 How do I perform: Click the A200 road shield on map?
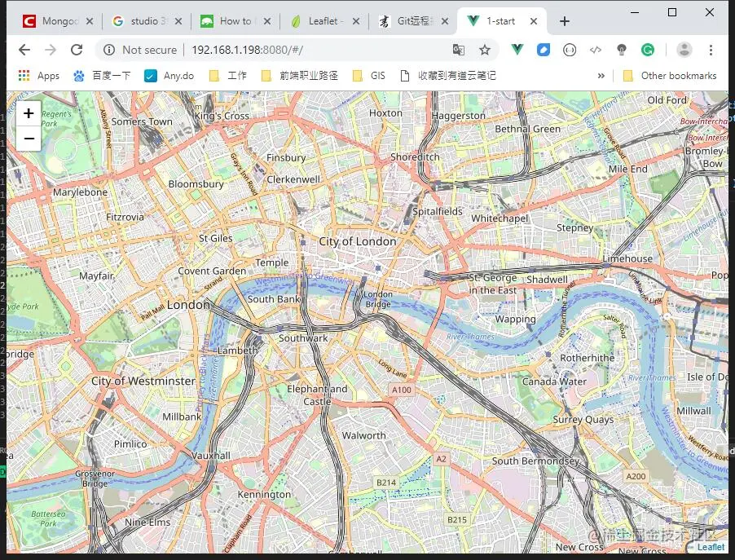[636, 477]
